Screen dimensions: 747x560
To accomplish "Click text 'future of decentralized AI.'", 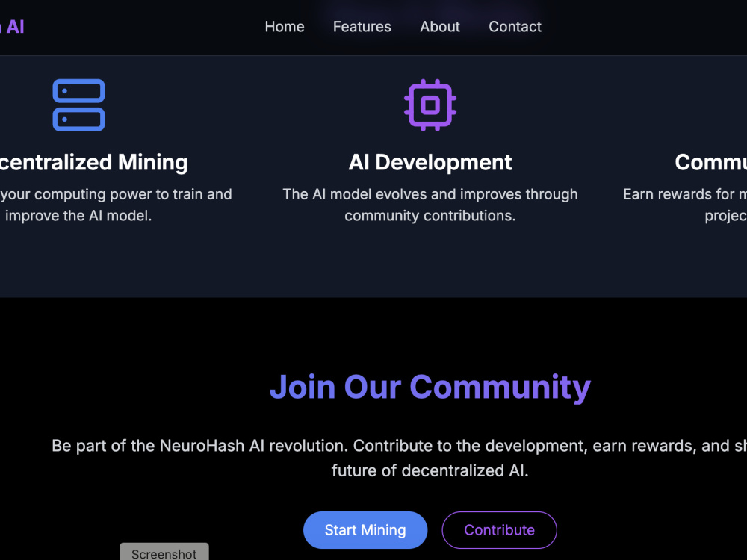I will tap(430, 470).
